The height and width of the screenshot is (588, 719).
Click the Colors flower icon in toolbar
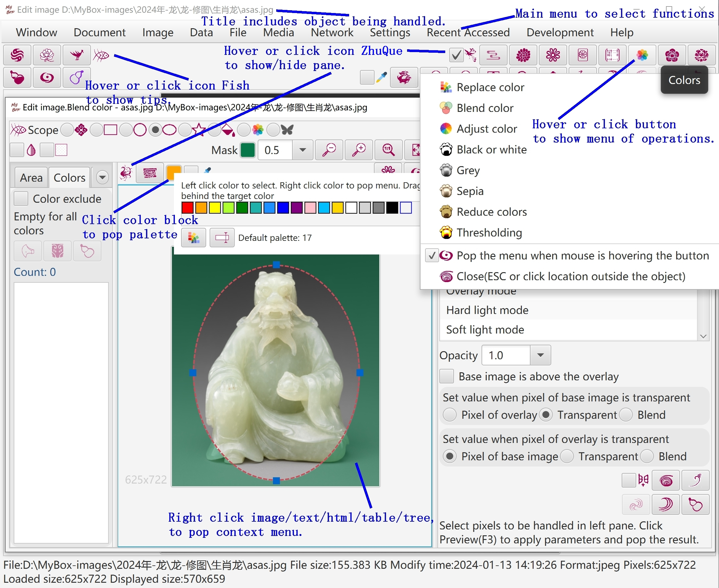click(x=642, y=55)
